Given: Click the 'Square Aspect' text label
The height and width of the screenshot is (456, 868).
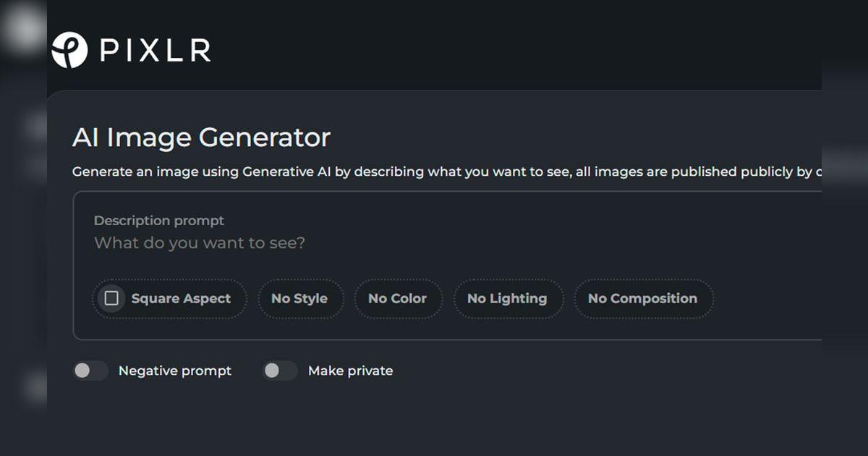Looking at the screenshot, I should tap(181, 298).
